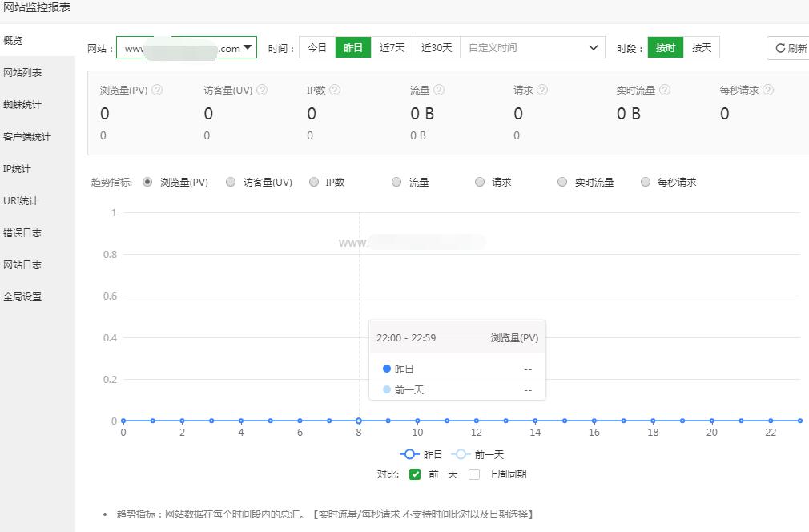Open 蜘蛛统计 in the sidebar
809x532 pixels.
pos(37,104)
